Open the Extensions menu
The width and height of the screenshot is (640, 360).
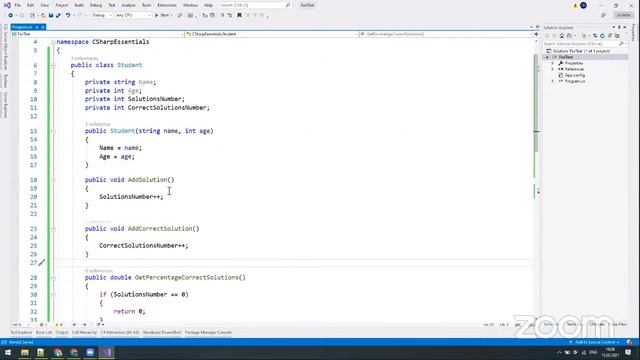pyautogui.click(x=167, y=5)
